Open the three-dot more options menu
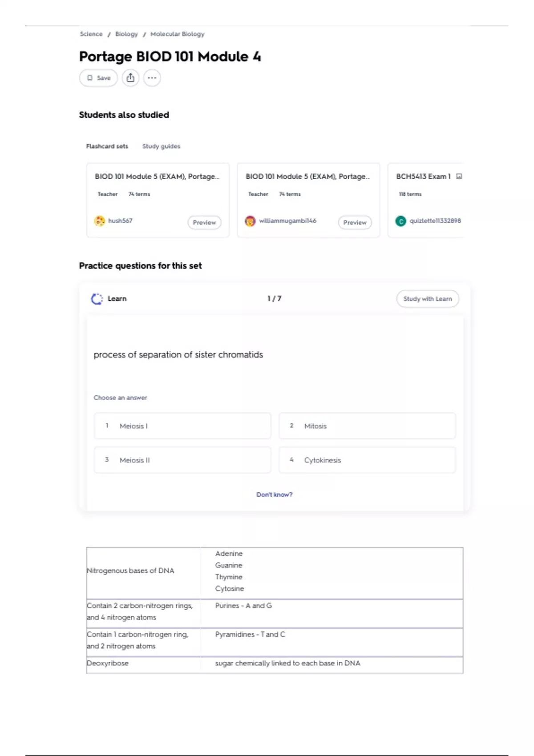534x756 pixels. [x=152, y=78]
